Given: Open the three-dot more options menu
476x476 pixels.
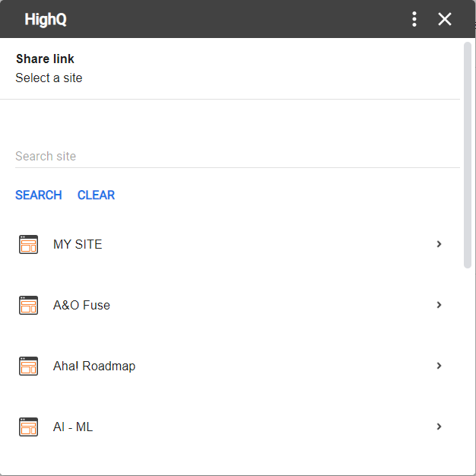Looking at the screenshot, I should tap(414, 19).
